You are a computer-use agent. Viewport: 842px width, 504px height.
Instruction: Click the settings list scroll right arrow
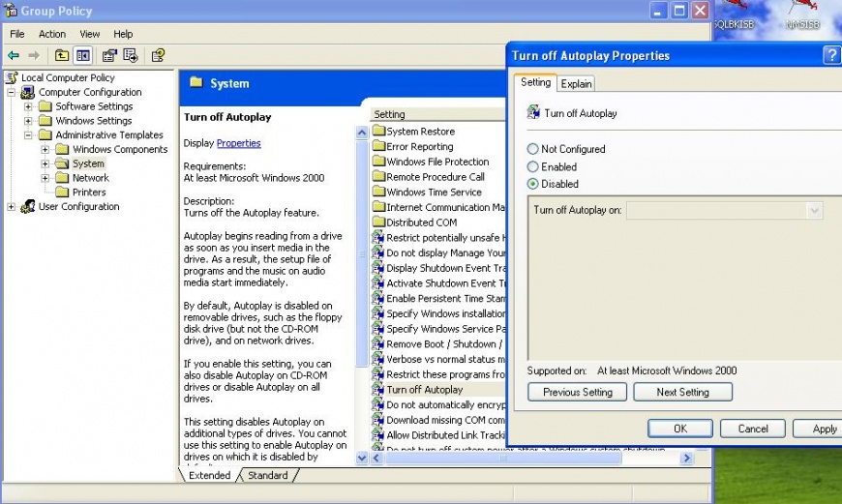pos(686,458)
